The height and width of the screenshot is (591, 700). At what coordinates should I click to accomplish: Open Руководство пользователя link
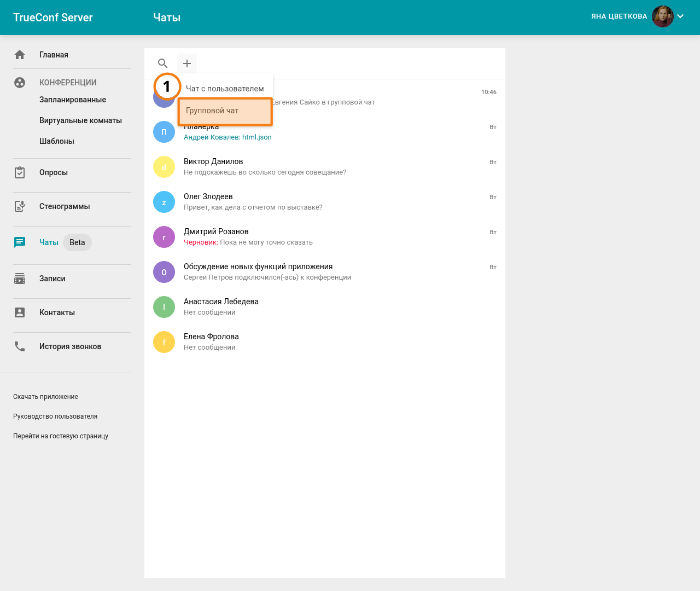pos(55,416)
